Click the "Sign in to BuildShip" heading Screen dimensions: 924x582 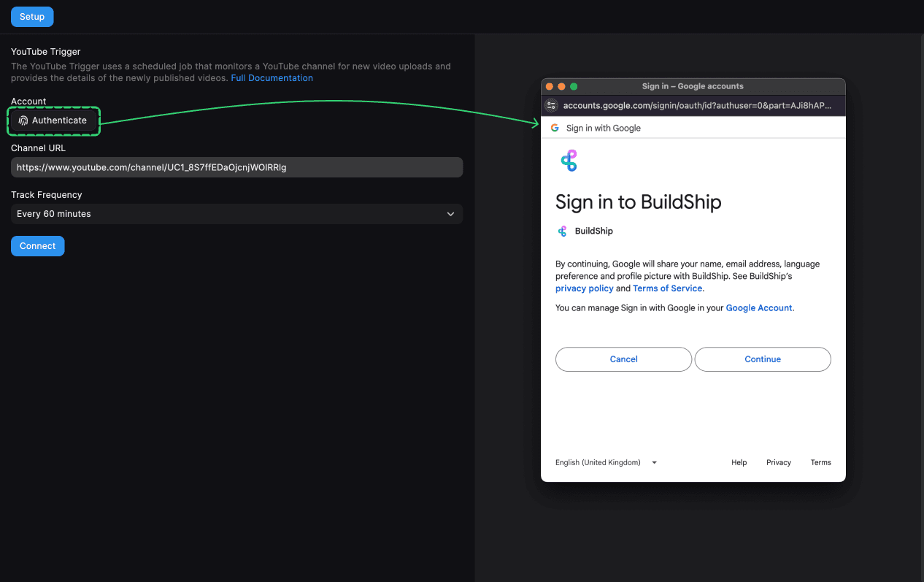pos(639,202)
